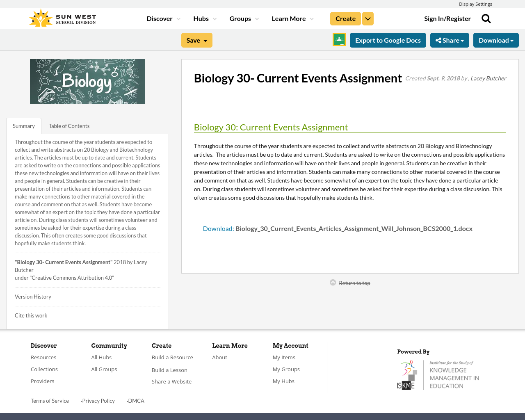The image size is (525, 420).
Task: Open Version History
Action: pos(33,296)
